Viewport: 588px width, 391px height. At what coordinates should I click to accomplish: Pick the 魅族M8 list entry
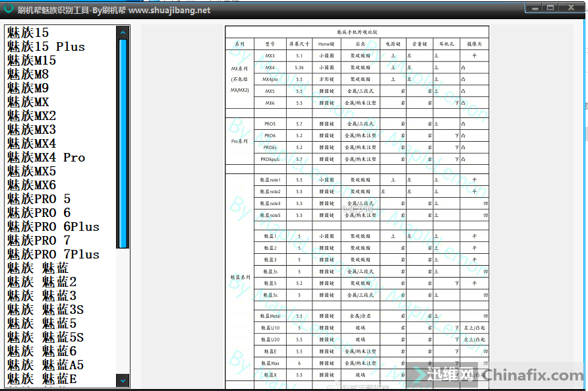pyautogui.click(x=28, y=75)
